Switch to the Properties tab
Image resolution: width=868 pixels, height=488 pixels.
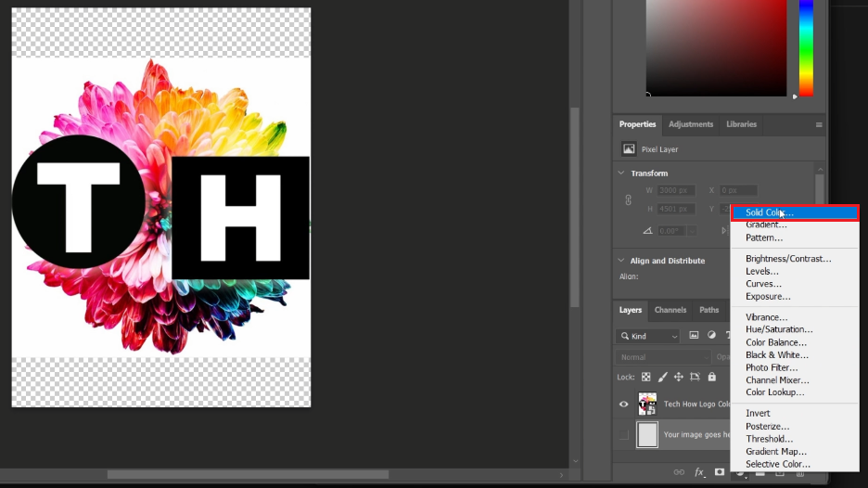[637, 124]
